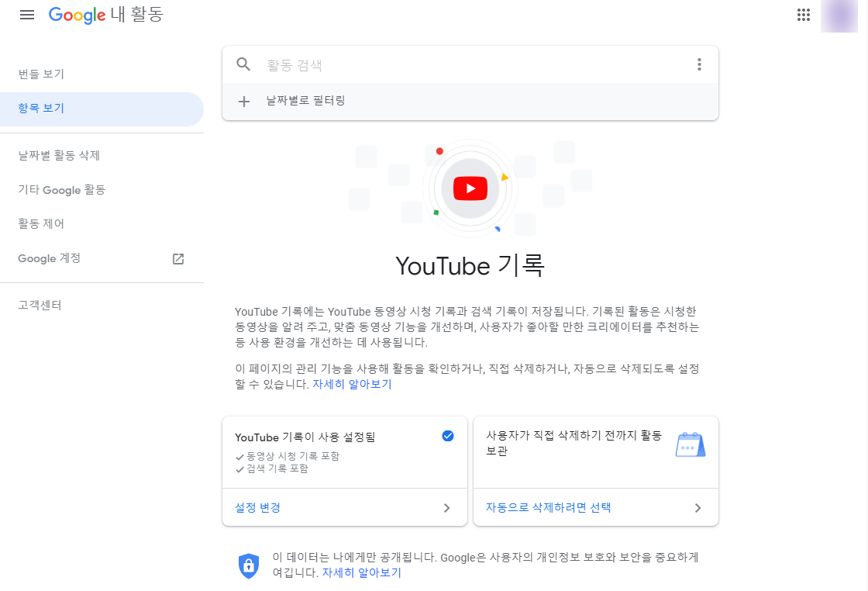Screen dimensions: 868x591
Task: Click the YouTube play logo
Action: pos(470,188)
